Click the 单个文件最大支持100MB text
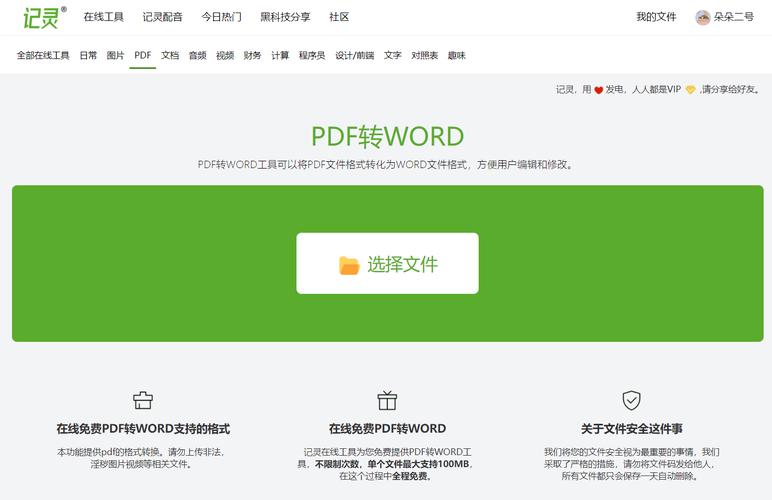 (418, 464)
